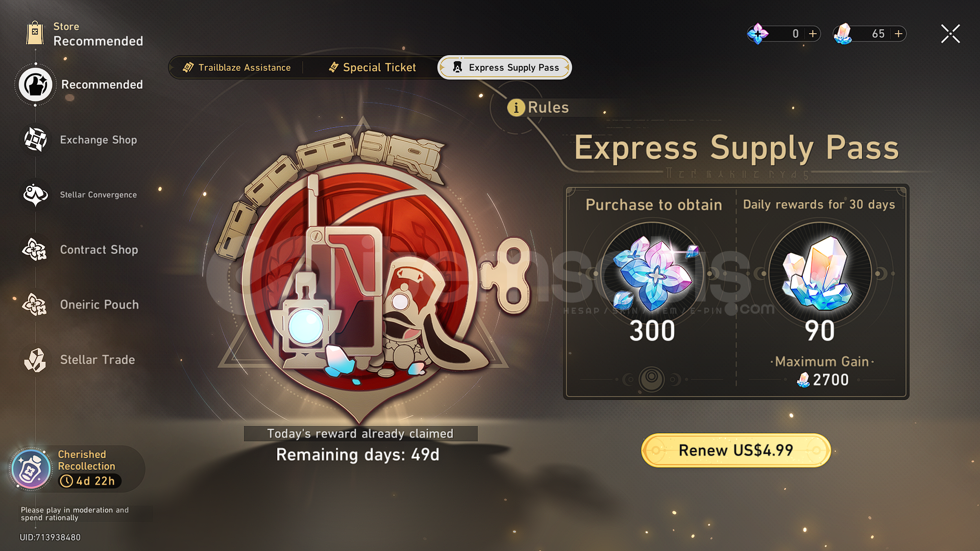980x551 pixels.
Task: Select the Oneiric Pouch icon
Action: [35, 305]
